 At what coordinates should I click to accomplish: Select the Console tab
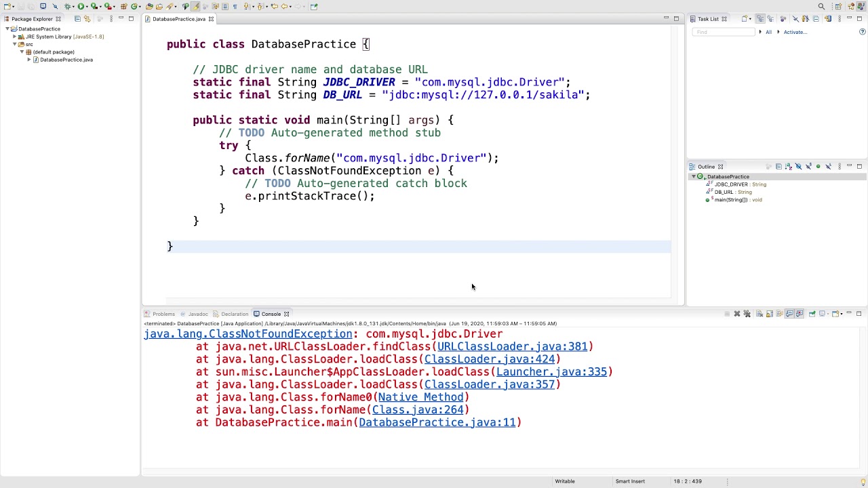271,314
